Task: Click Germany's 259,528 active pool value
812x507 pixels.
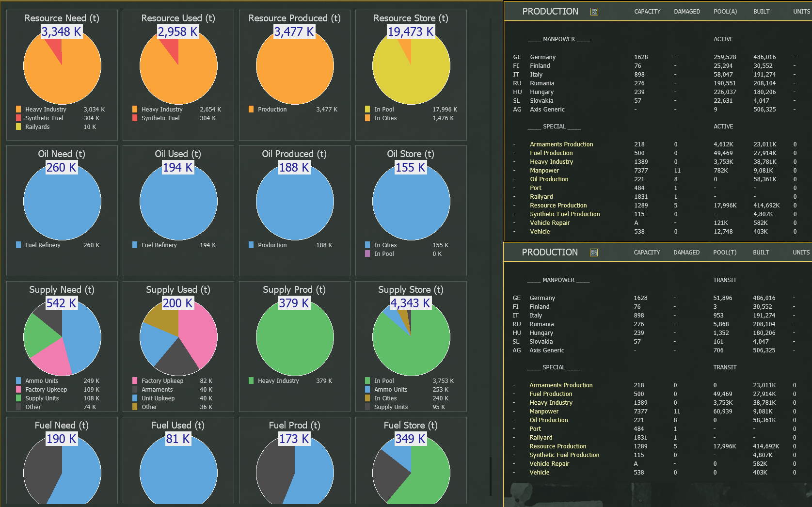Action: [x=725, y=57]
